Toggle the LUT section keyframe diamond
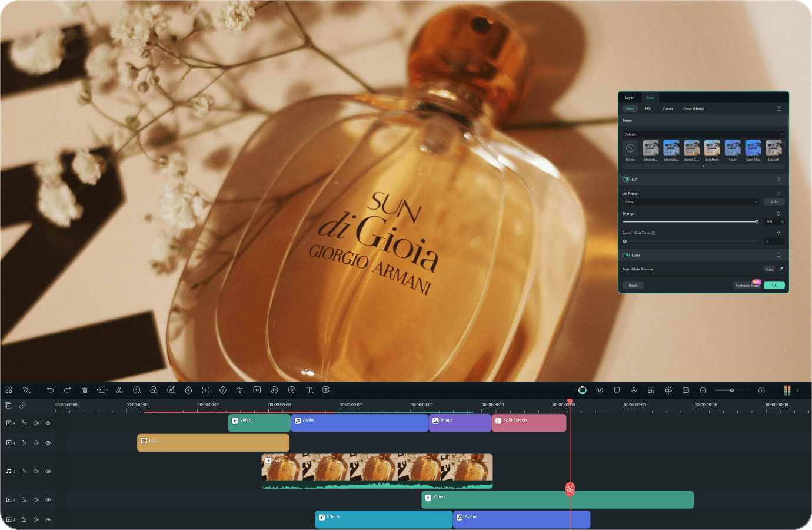This screenshot has height=530, width=812. tap(778, 180)
